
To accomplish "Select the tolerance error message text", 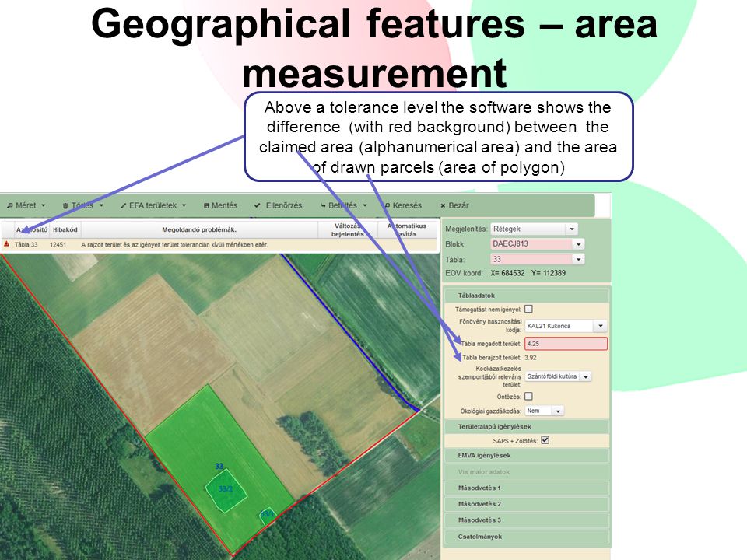I will 174,245.
